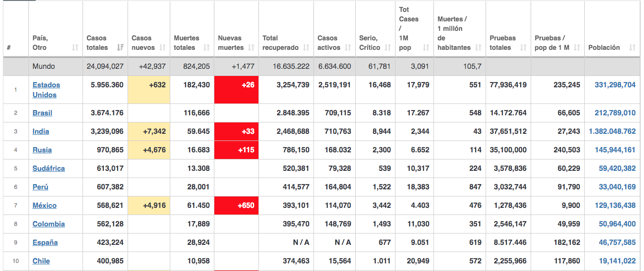Image resolution: width=644 pixels, height=271 pixels.
Task: Click the red +115 new deaths cell
Action: pos(236,150)
